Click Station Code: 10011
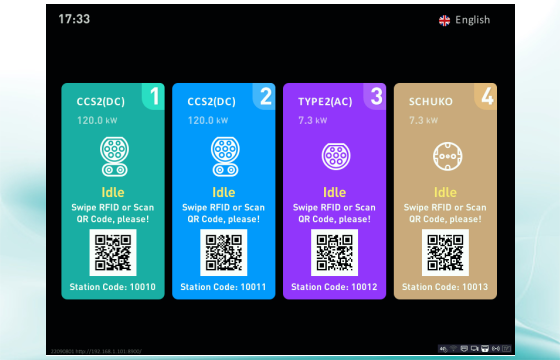Image resolution: width=560 pixels, height=360 pixels. [x=223, y=287]
